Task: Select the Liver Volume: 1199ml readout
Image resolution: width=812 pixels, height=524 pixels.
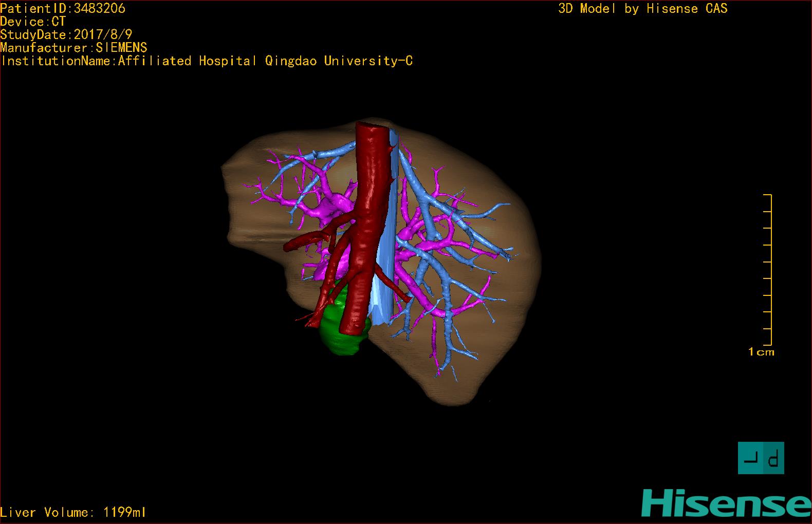Action: pos(73,512)
